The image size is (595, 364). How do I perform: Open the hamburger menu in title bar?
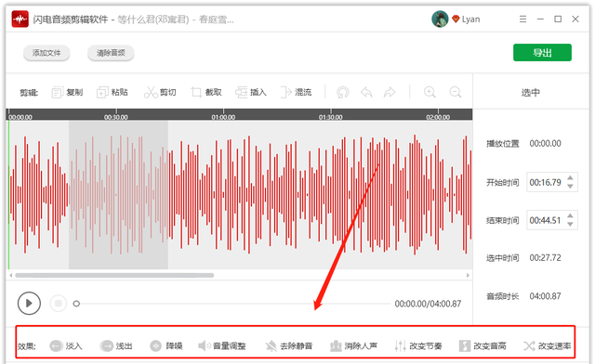(x=522, y=19)
